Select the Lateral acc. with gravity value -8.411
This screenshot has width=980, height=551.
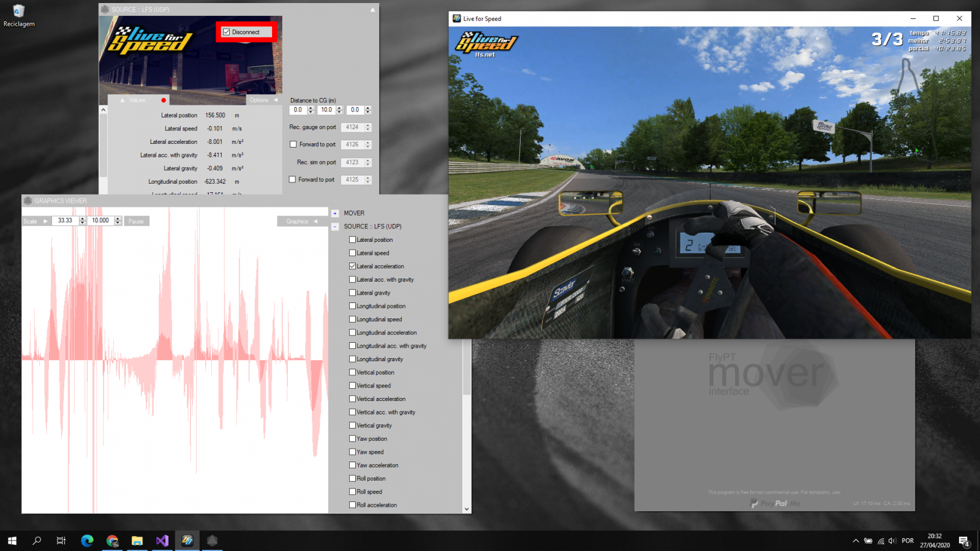click(214, 155)
